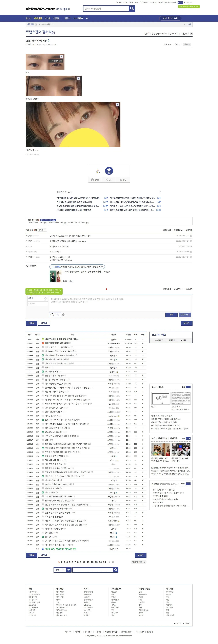Image resolution: width=218 pixels, height=644 pixels.
Task: Click 이미지 순서 ON toggle on first image
Action: coord(56,61)
